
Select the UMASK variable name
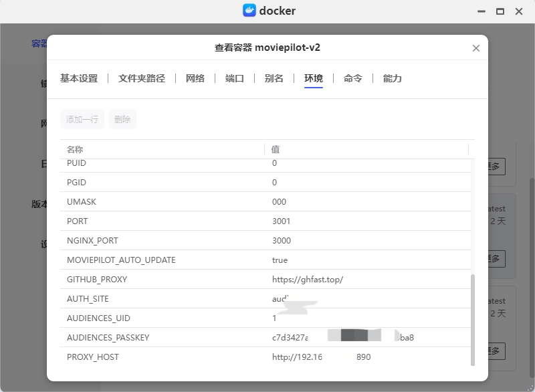(x=82, y=201)
